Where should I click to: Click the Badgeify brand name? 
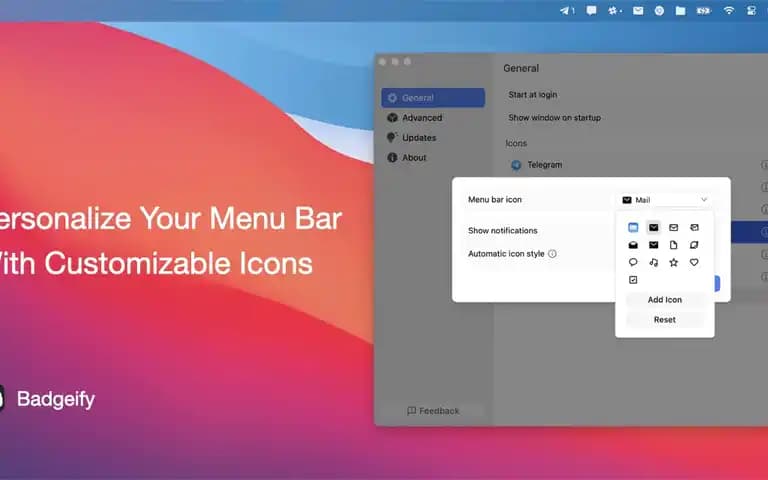point(56,399)
